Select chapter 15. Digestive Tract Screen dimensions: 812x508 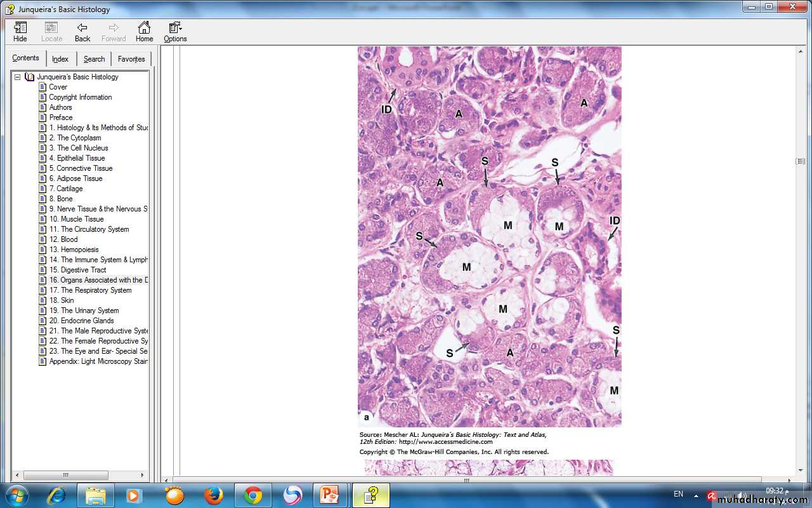click(x=77, y=270)
